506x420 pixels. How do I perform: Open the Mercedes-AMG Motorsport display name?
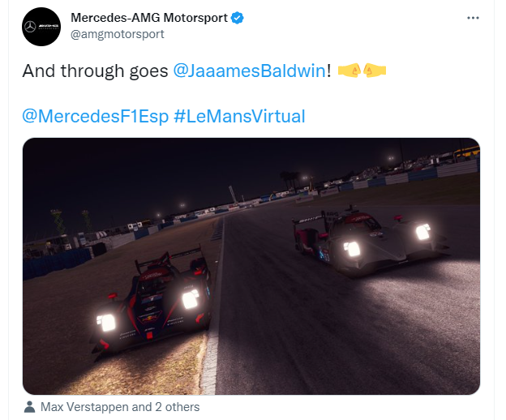[149, 18]
